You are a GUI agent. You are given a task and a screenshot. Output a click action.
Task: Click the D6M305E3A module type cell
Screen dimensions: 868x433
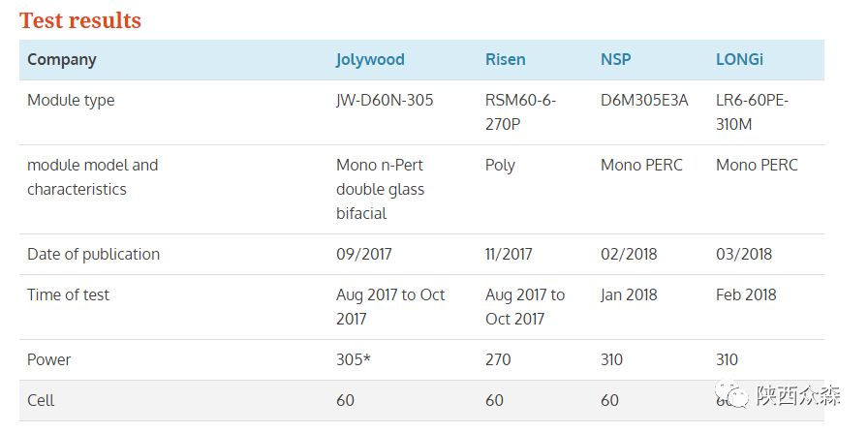(644, 100)
